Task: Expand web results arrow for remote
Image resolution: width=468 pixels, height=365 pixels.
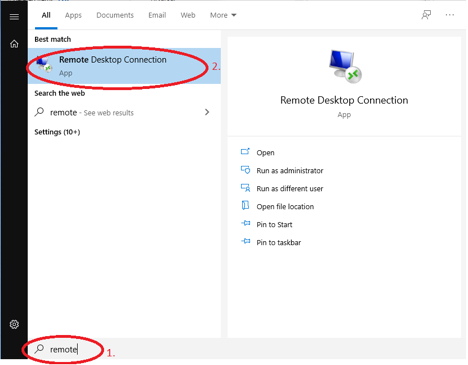Action: [x=207, y=112]
